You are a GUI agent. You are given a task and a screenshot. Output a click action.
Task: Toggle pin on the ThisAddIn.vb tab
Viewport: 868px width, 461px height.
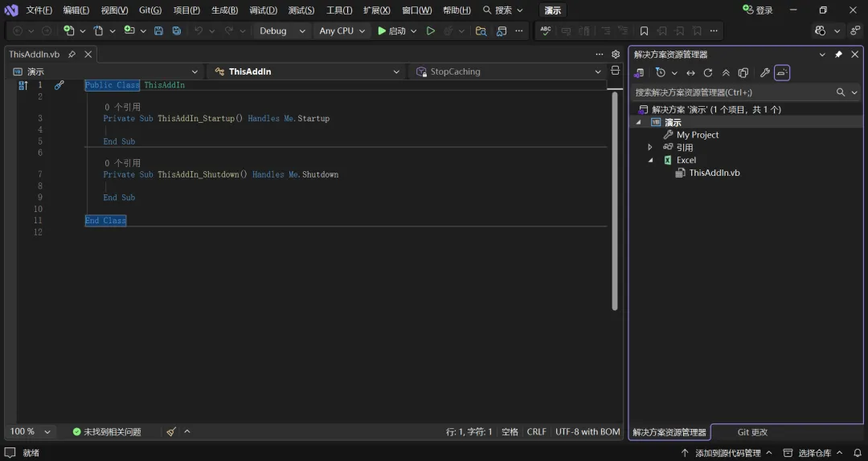coord(72,55)
